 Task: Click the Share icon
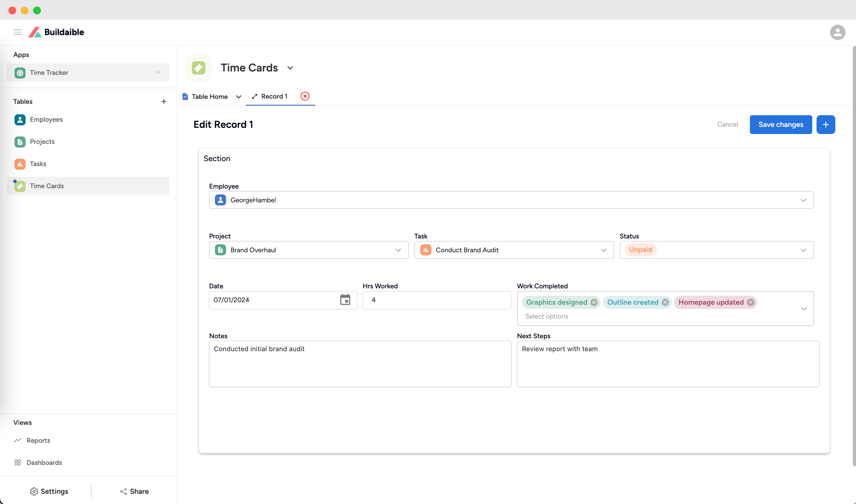123,491
